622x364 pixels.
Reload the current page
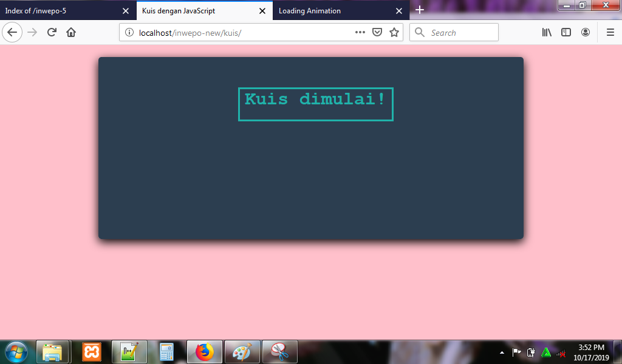tap(52, 33)
